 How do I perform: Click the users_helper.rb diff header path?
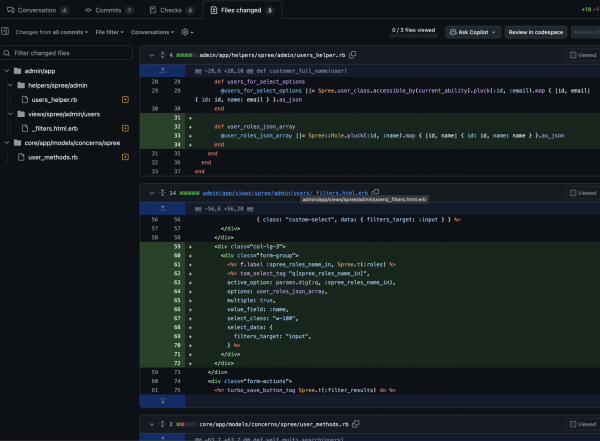(272, 55)
